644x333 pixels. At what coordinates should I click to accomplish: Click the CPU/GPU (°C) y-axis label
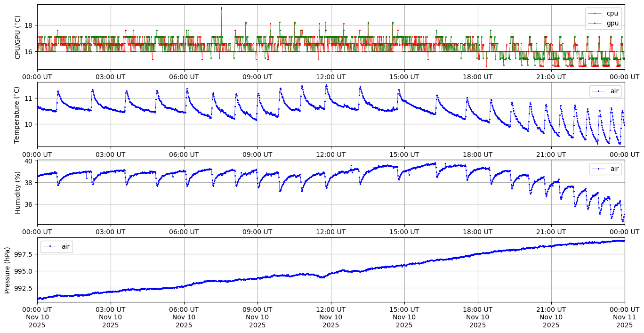(x=18, y=37)
